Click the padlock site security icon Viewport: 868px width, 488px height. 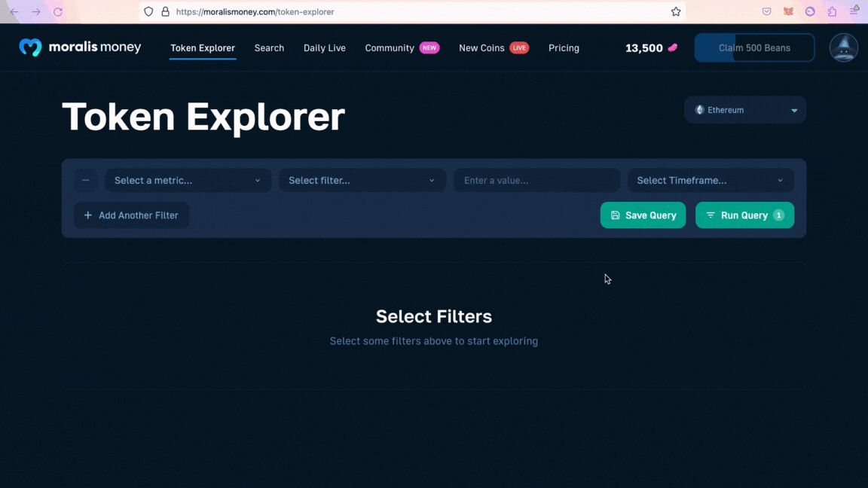pyautogui.click(x=165, y=11)
